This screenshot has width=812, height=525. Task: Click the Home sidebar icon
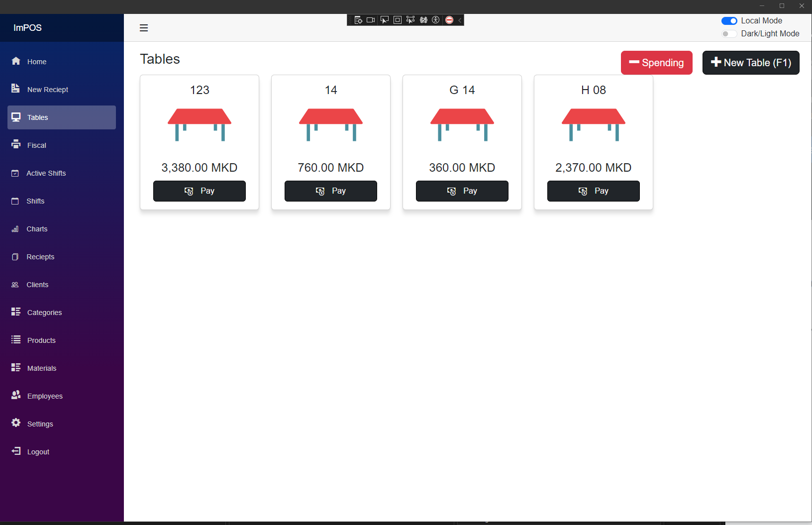pyautogui.click(x=16, y=61)
